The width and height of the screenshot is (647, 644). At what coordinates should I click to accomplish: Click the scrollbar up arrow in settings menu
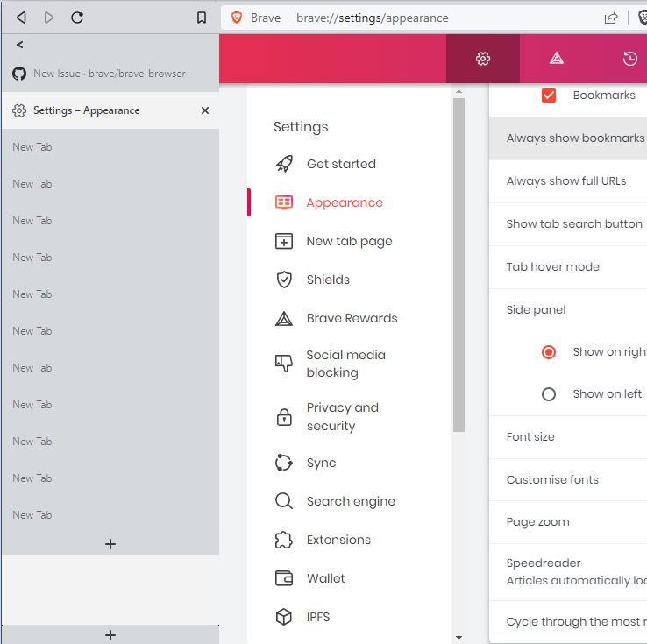pyautogui.click(x=459, y=91)
